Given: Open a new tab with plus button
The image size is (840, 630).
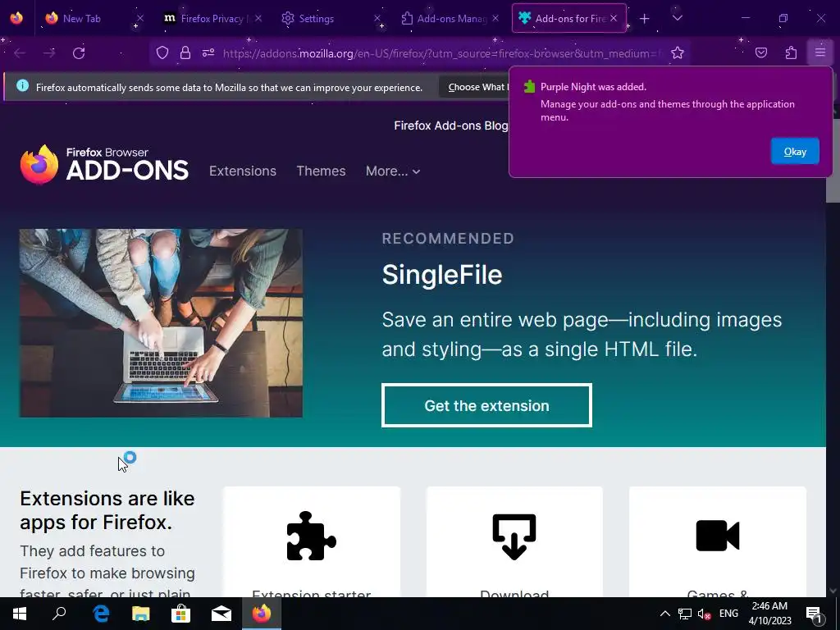Looking at the screenshot, I should click(645, 18).
